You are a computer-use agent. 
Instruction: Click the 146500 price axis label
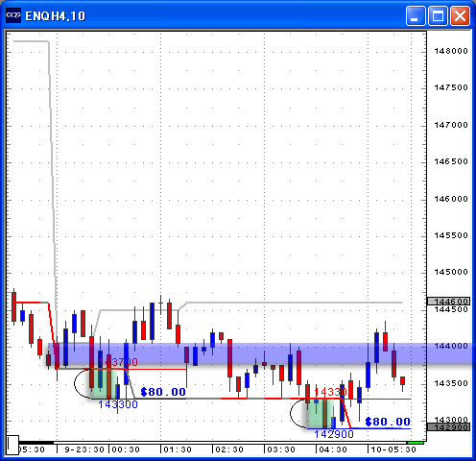[x=451, y=161]
